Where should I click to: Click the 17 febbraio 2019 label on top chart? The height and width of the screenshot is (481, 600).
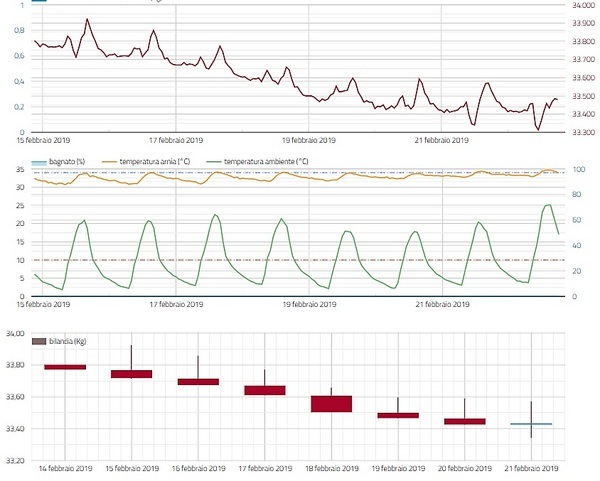click(175, 140)
